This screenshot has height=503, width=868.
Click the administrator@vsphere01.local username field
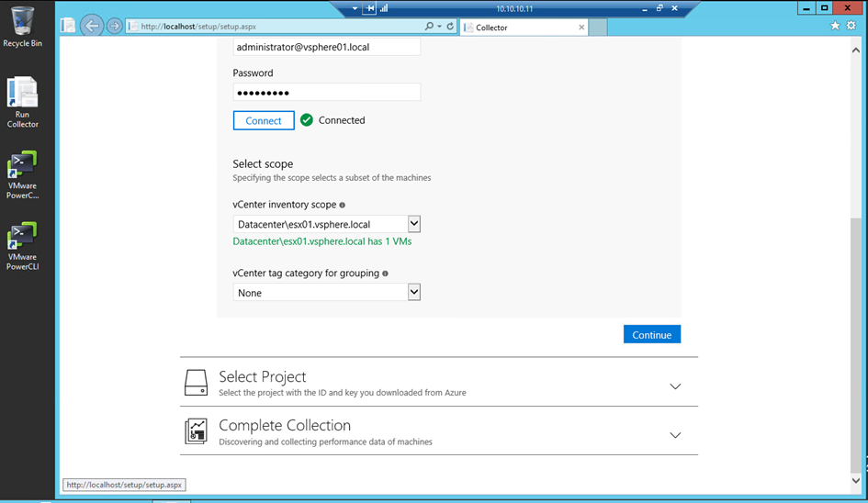coord(327,47)
